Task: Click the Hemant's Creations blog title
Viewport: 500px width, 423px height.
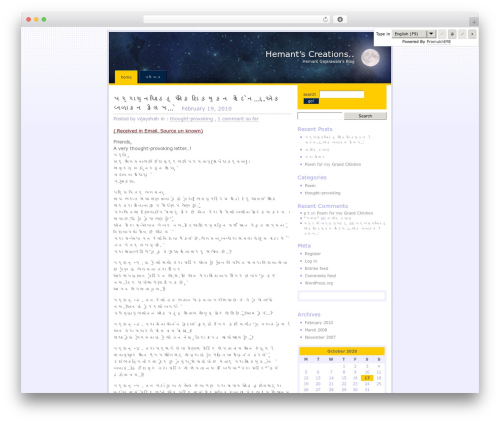Action: click(x=309, y=54)
